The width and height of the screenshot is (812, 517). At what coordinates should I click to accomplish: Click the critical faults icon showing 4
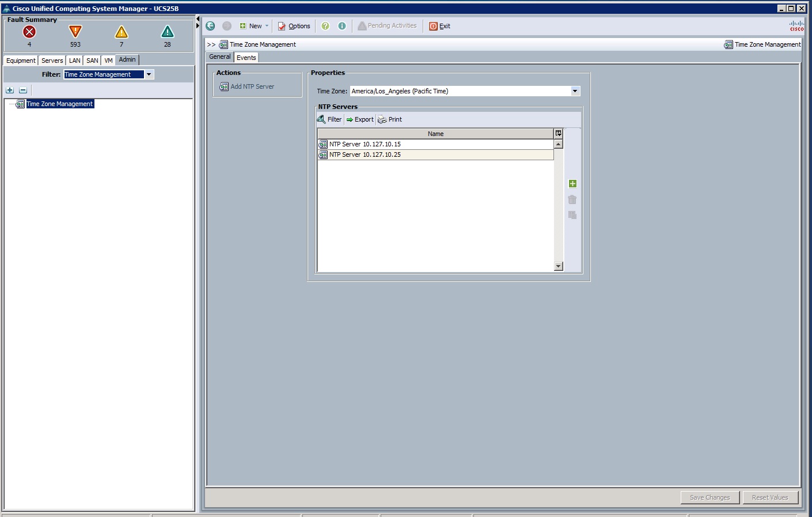pos(29,32)
